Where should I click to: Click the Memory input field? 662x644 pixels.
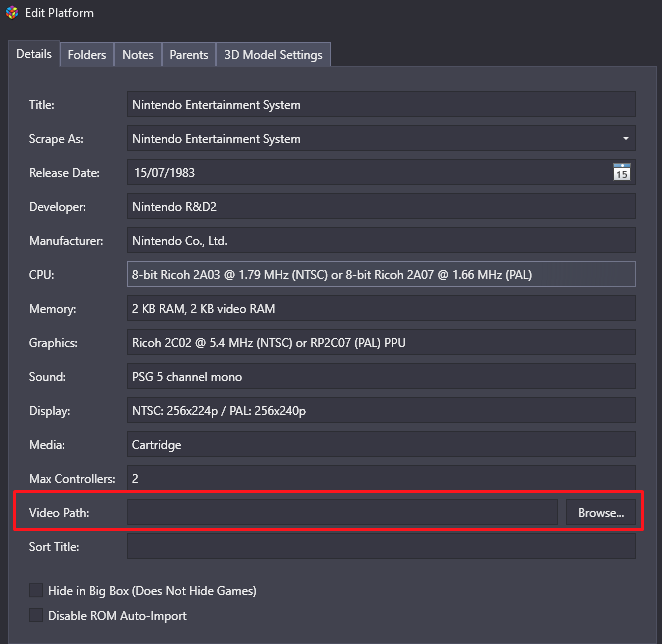click(x=381, y=308)
